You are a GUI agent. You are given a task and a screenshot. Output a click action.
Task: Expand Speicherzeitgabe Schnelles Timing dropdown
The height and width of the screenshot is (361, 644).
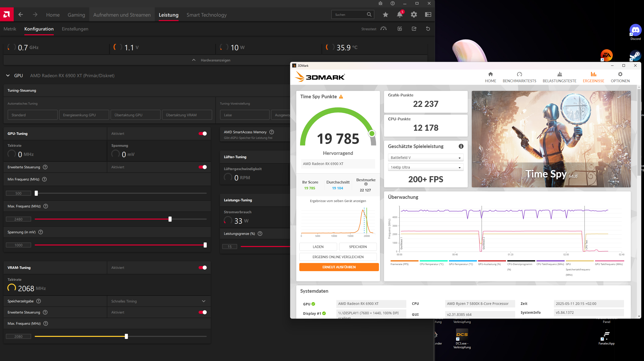click(x=159, y=301)
